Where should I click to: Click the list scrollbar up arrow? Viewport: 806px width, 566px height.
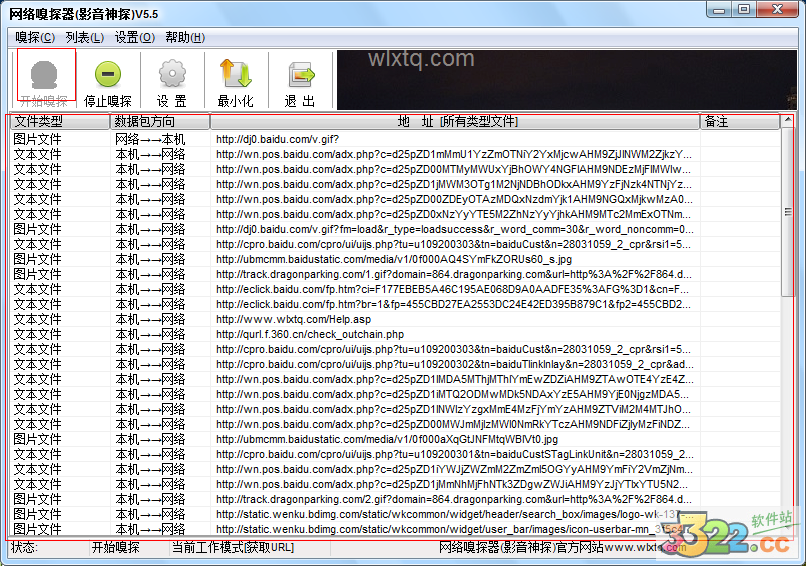[x=787, y=121]
